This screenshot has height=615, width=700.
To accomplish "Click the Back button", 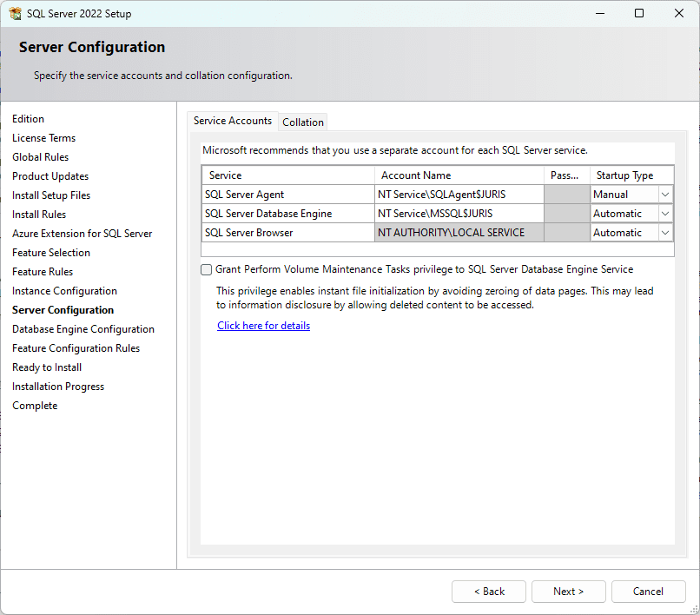I will coord(488,591).
